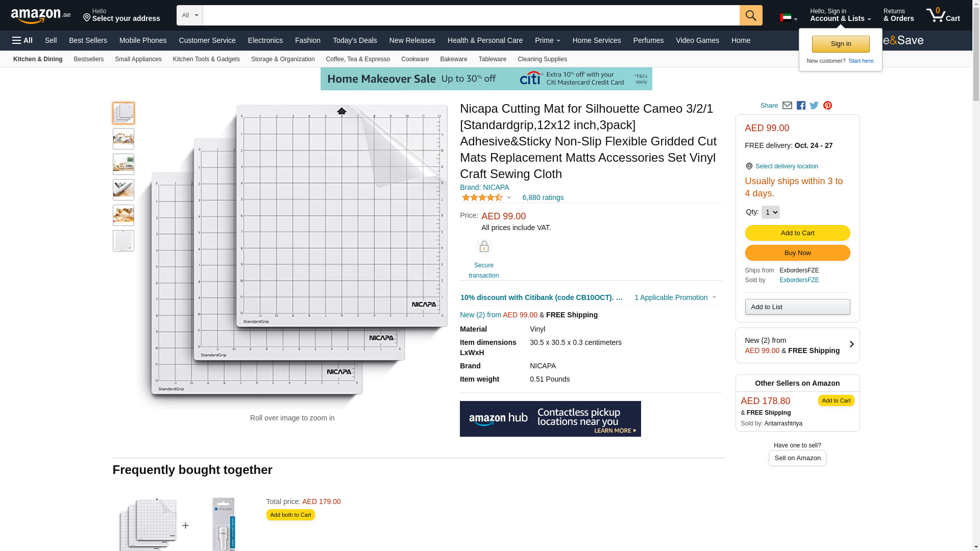Open the country flag language selector
Image resolution: width=980 pixels, height=551 pixels.
(788, 18)
